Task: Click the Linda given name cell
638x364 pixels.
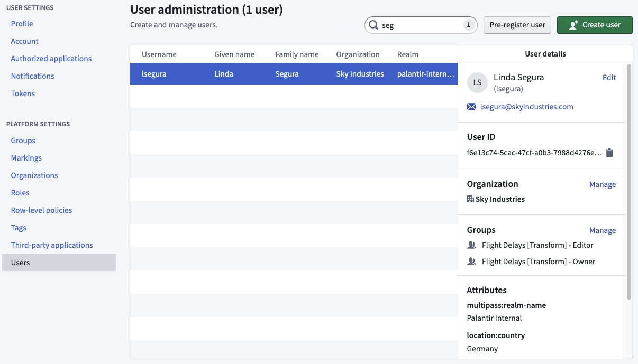Action: 224,74
